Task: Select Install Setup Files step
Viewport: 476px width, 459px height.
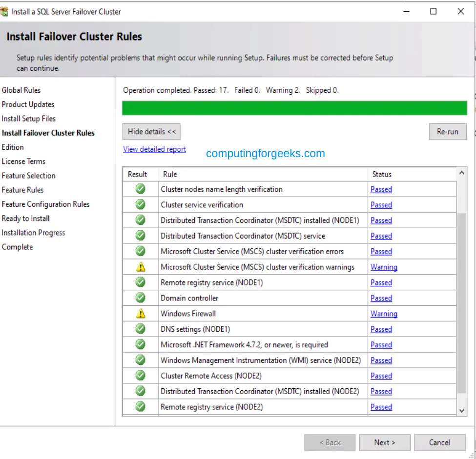Action: 28,119
